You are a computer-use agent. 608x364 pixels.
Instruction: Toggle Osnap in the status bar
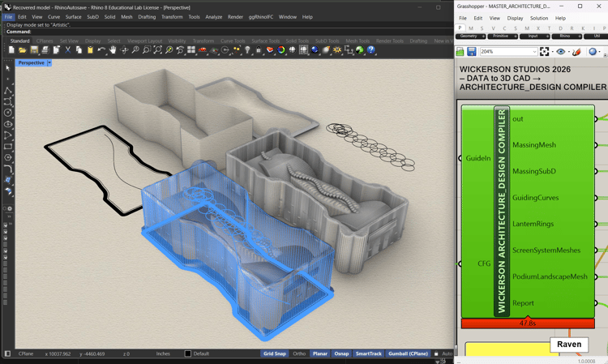pos(341,353)
